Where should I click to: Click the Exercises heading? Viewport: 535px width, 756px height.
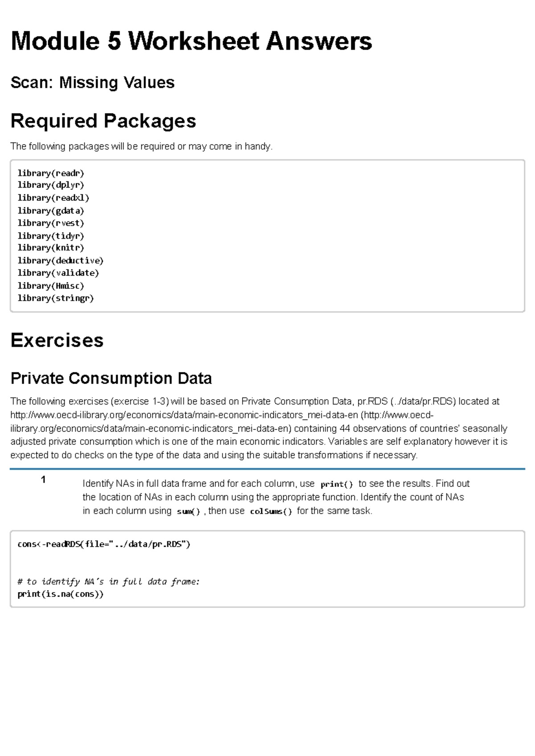click(x=57, y=340)
